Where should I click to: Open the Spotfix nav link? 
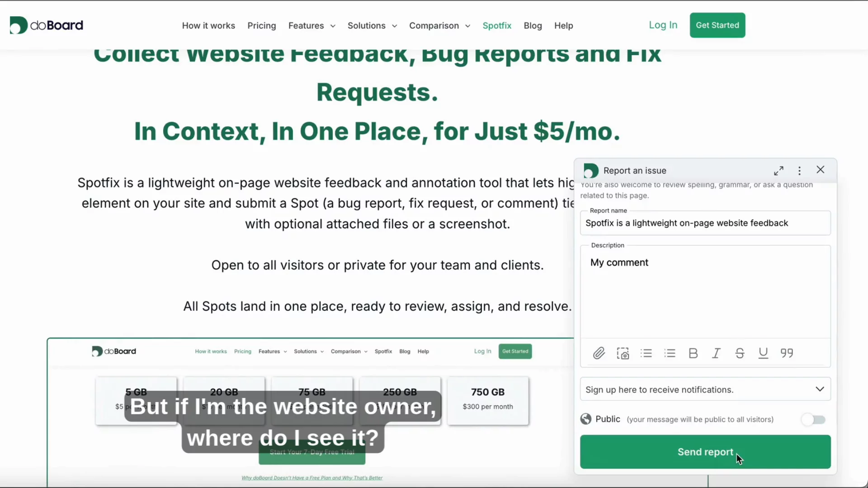pyautogui.click(x=497, y=26)
